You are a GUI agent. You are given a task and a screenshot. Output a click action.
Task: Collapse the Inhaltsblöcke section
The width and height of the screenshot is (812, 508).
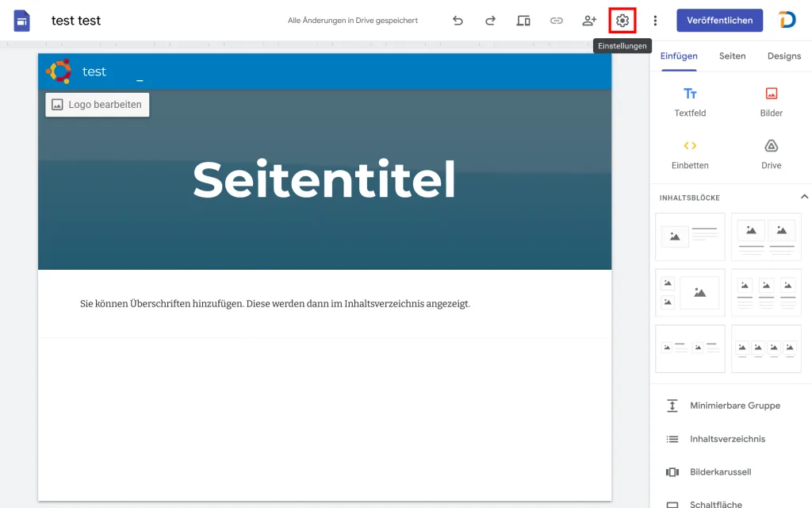pos(804,197)
